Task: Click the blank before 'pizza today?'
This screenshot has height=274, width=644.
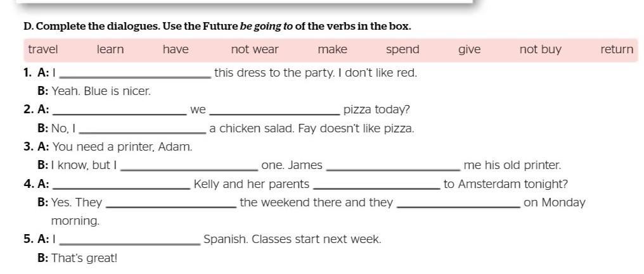Action: pyautogui.click(x=275, y=110)
